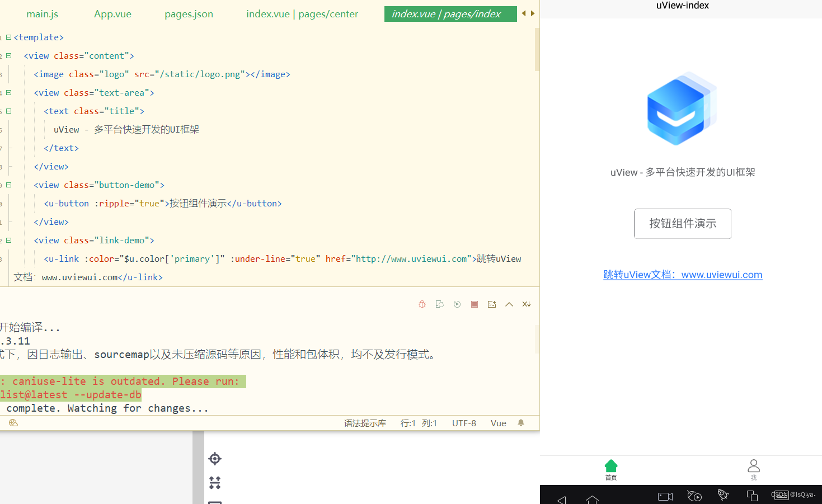Collapse text class title fold marker

click(x=8, y=111)
